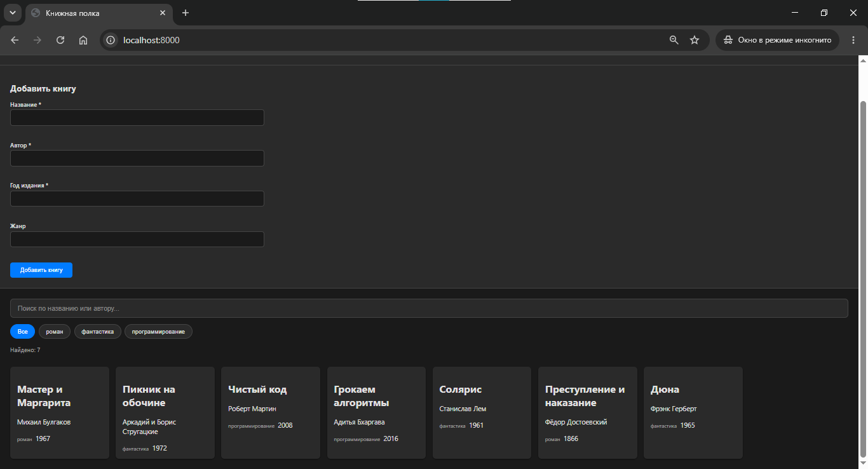This screenshot has height=469, width=868.
Task: Close the Книжная полка tab
Action: (163, 13)
